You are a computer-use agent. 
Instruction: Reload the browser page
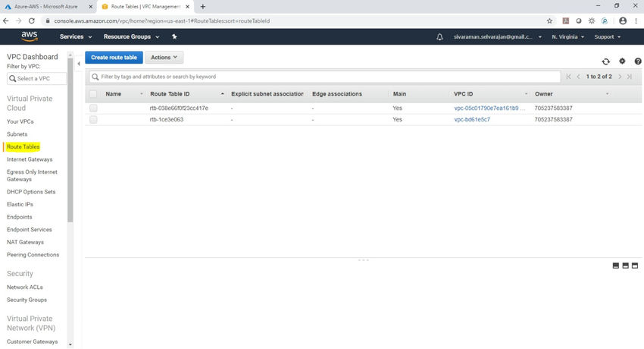(x=32, y=20)
